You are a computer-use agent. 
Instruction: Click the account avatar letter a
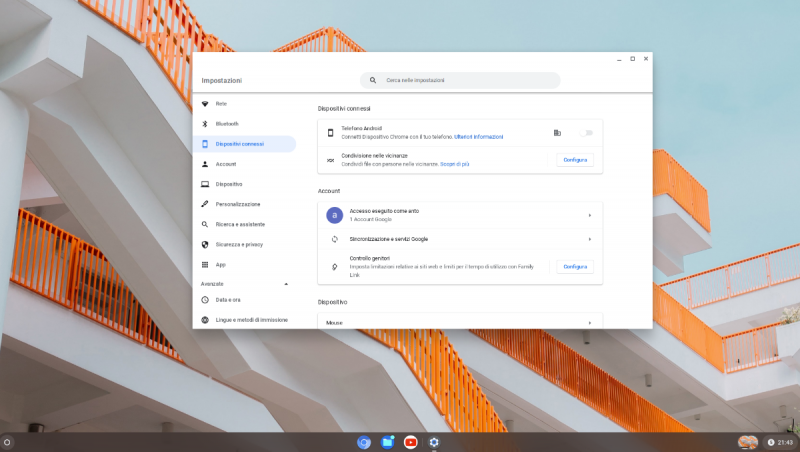click(x=334, y=215)
